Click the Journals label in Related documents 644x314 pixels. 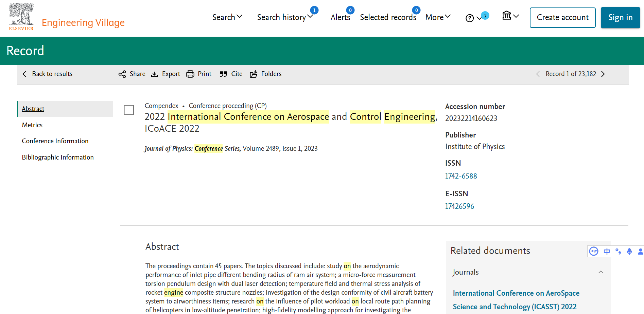point(466,272)
